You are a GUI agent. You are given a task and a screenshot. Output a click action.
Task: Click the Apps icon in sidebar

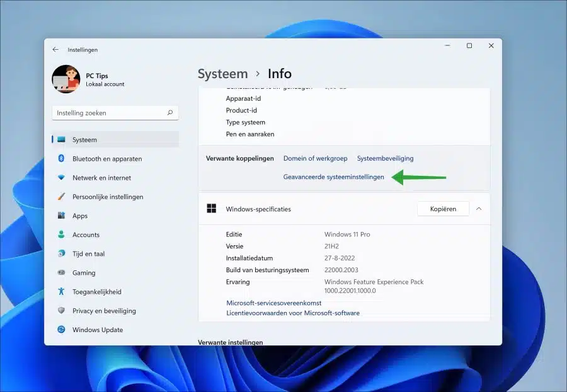(61, 216)
